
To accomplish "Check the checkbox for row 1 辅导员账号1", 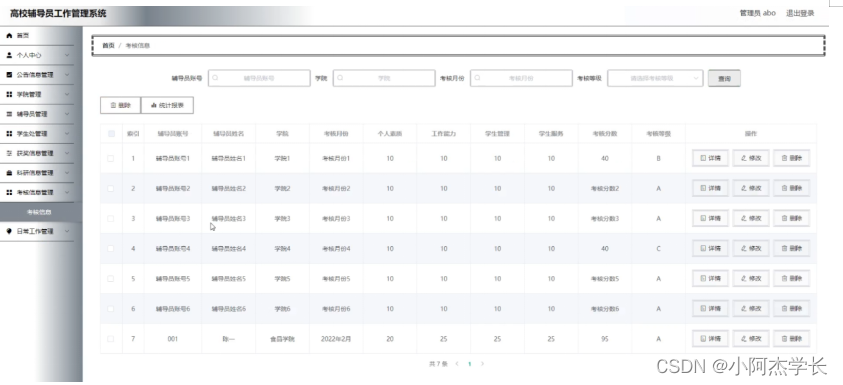I will [x=111, y=159].
